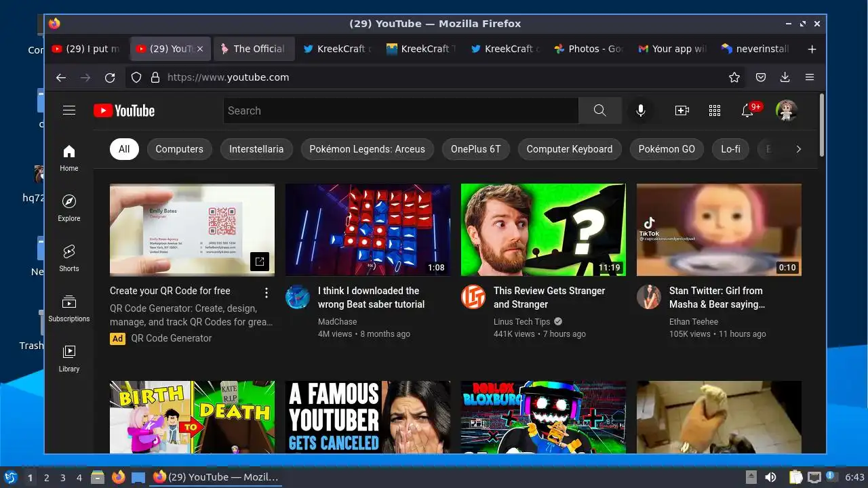Switch to the first KreekCraft Twitter tab

tap(337, 49)
